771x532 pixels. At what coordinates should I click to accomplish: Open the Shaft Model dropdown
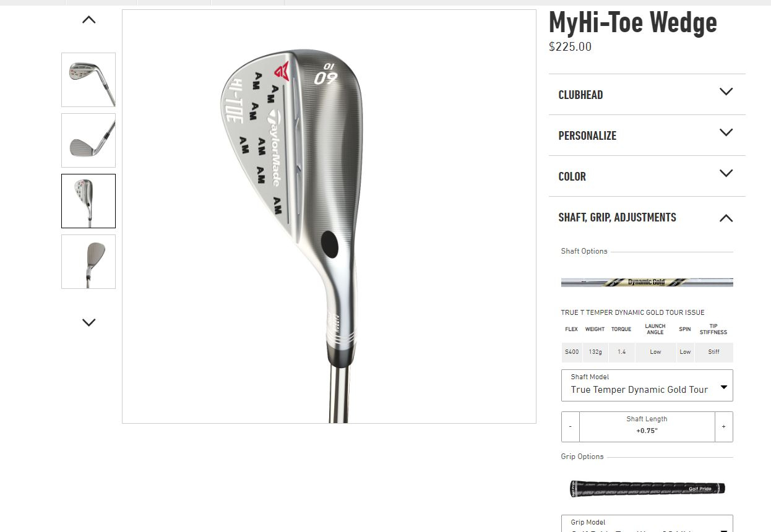[647, 385]
